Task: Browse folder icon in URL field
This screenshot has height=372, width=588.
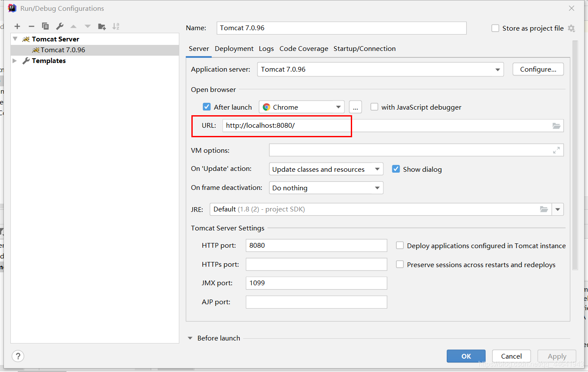Action: point(556,126)
